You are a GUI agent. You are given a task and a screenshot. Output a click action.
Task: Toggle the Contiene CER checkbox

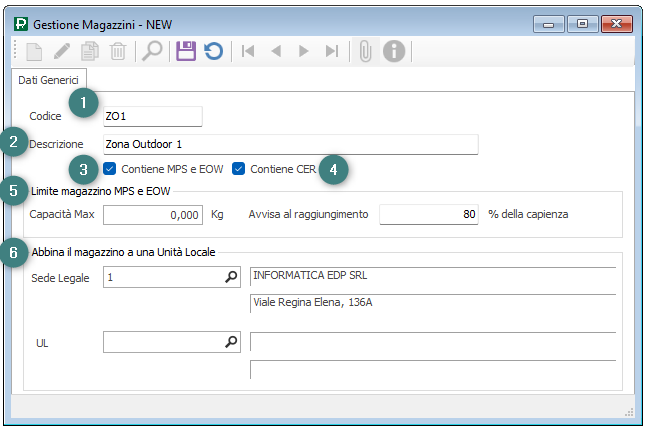pyautogui.click(x=238, y=169)
